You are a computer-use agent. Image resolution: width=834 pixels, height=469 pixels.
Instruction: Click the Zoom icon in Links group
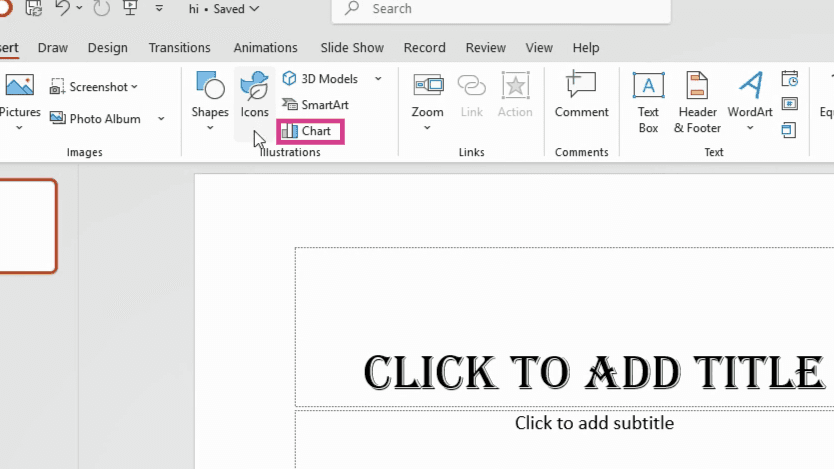pos(428,85)
